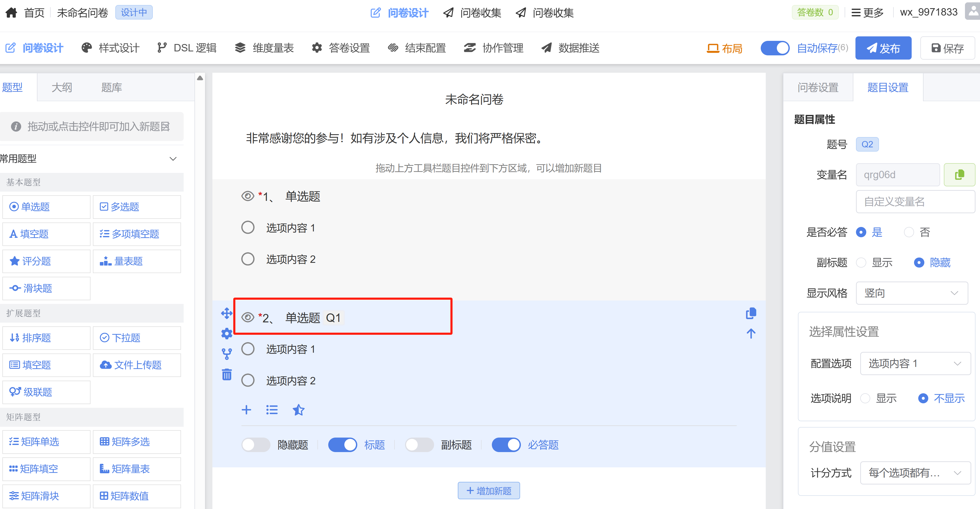The height and width of the screenshot is (509, 980).
Task: Collapse the 常用题型 section
Action: (x=173, y=158)
